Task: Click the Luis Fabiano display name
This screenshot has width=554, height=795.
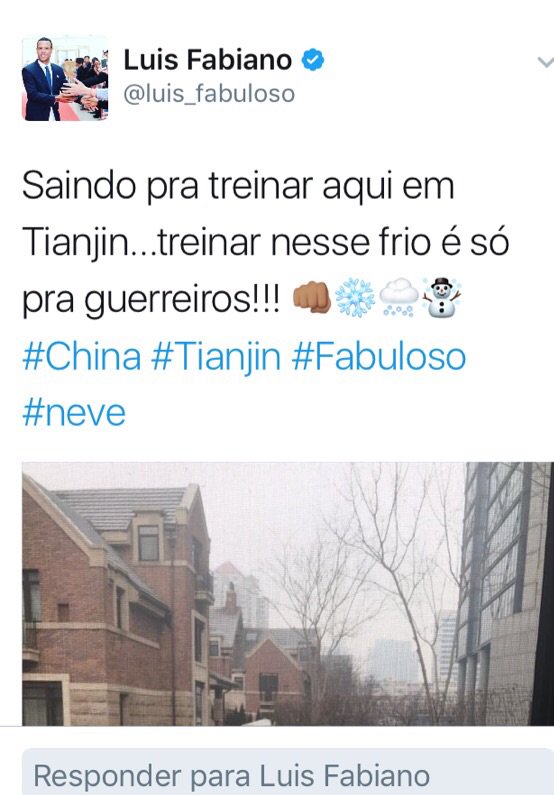Action: (x=208, y=60)
